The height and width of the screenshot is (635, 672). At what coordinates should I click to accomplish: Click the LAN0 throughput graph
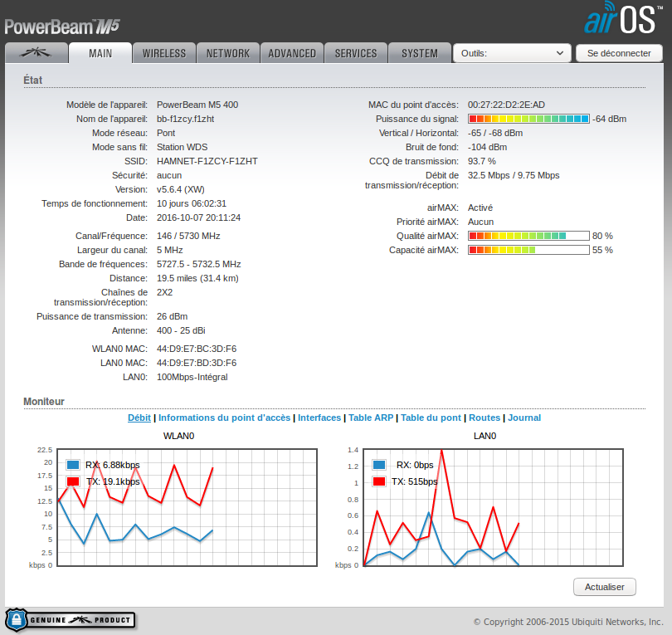pyautogui.click(x=493, y=508)
